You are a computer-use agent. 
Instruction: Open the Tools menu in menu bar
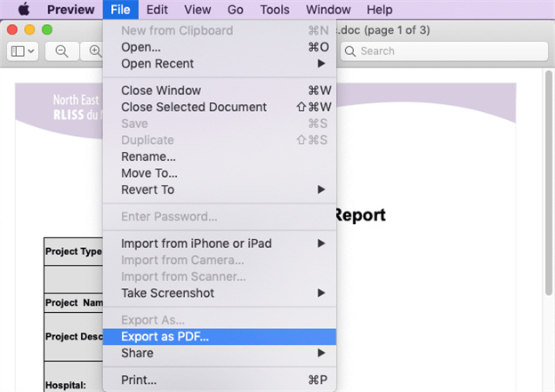[275, 10]
